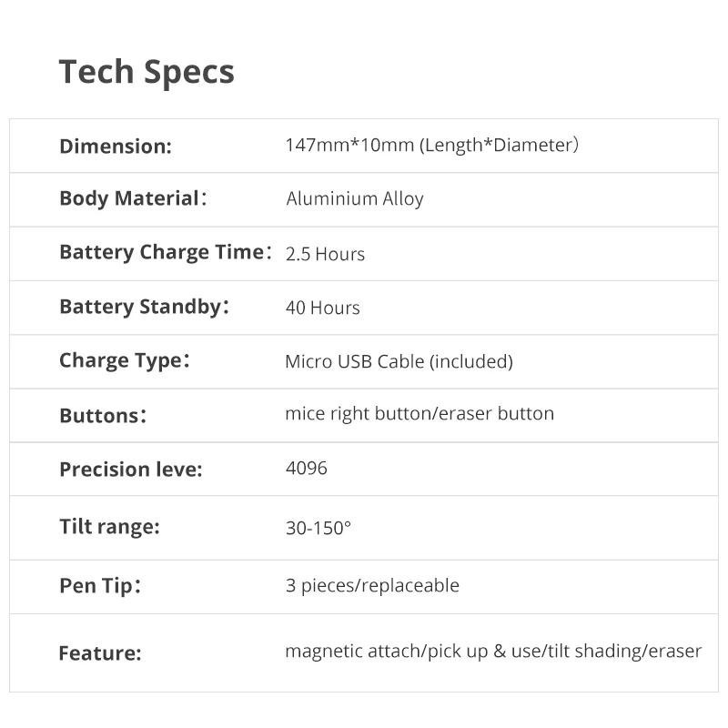
Task: Click the Buttons label
Action: (x=102, y=416)
